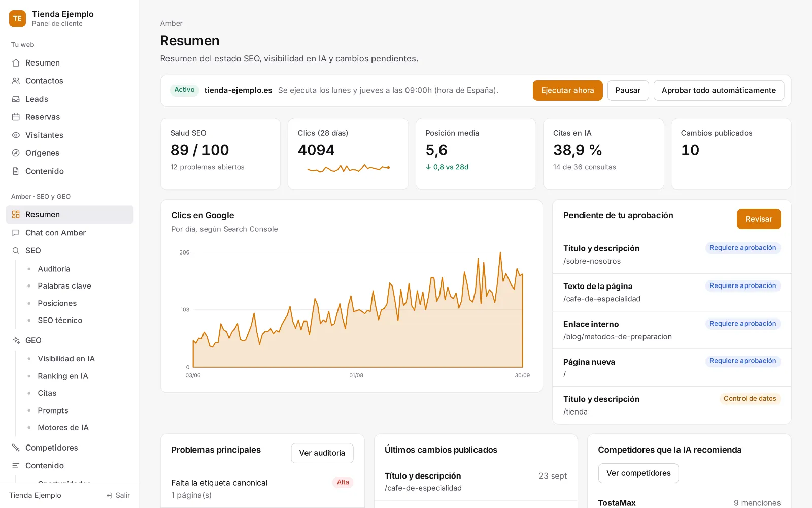812x508 pixels.
Task: Click the SEO magnifier icon
Action: pos(16,250)
